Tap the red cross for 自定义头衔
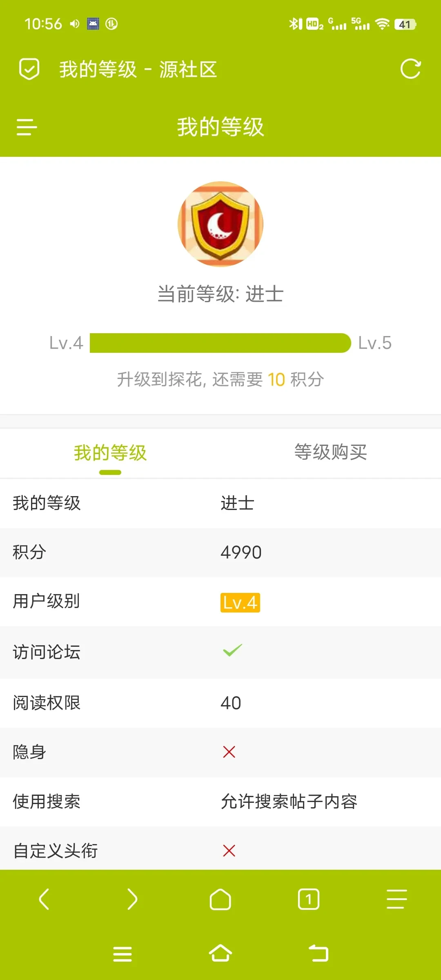This screenshot has height=980, width=441. pos(229,851)
